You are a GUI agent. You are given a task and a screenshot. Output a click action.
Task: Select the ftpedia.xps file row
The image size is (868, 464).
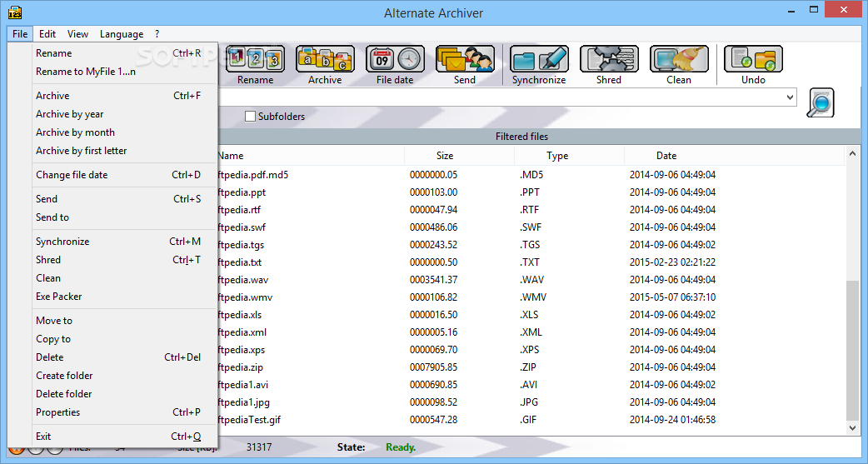(531, 350)
